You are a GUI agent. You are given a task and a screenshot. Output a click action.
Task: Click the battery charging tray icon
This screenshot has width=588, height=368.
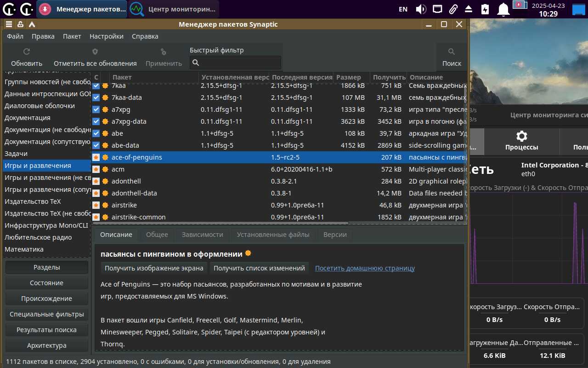point(485,9)
